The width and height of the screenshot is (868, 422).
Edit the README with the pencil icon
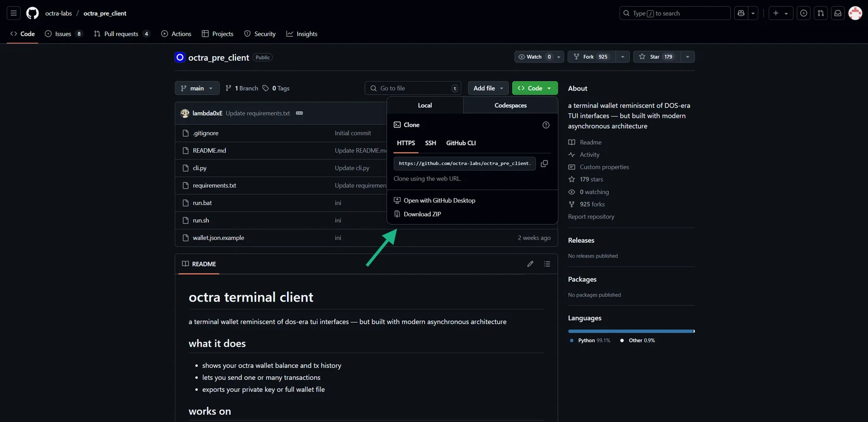point(530,264)
